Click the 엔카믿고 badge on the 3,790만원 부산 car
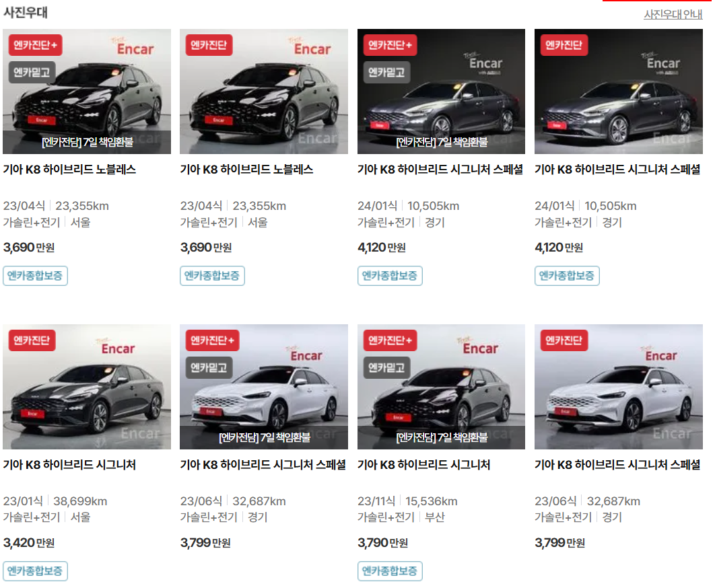 click(x=386, y=367)
